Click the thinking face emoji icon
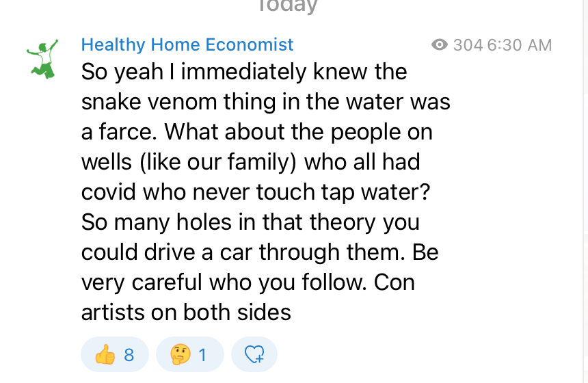Screen dimensions: 588x383 180,354
